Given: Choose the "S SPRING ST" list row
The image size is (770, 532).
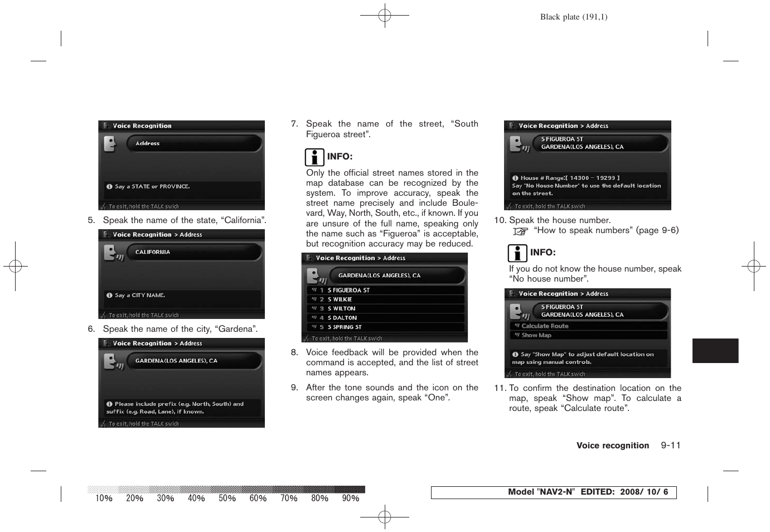Looking at the screenshot, I should click(x=386, y=327).
